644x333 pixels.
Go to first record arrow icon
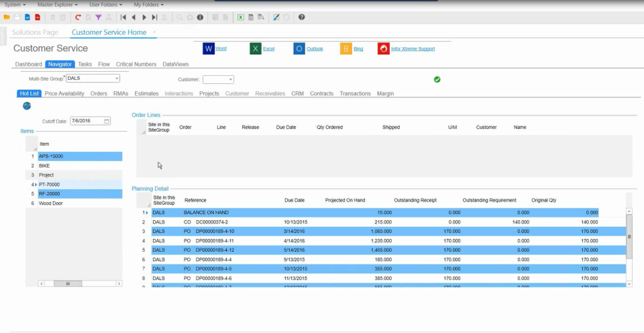(x=123, y=17)
